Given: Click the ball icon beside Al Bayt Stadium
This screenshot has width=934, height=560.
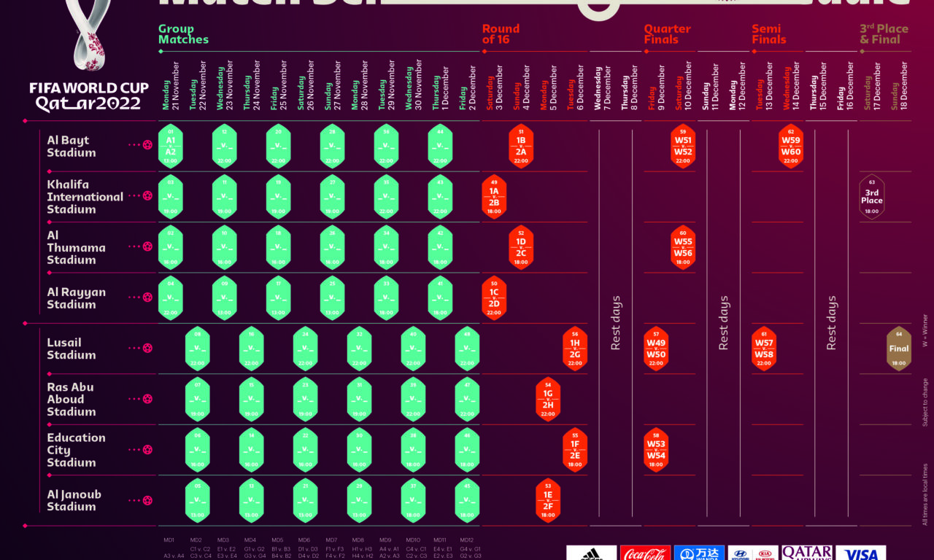Looking at the screenshot, I should [x=148, y=145].
